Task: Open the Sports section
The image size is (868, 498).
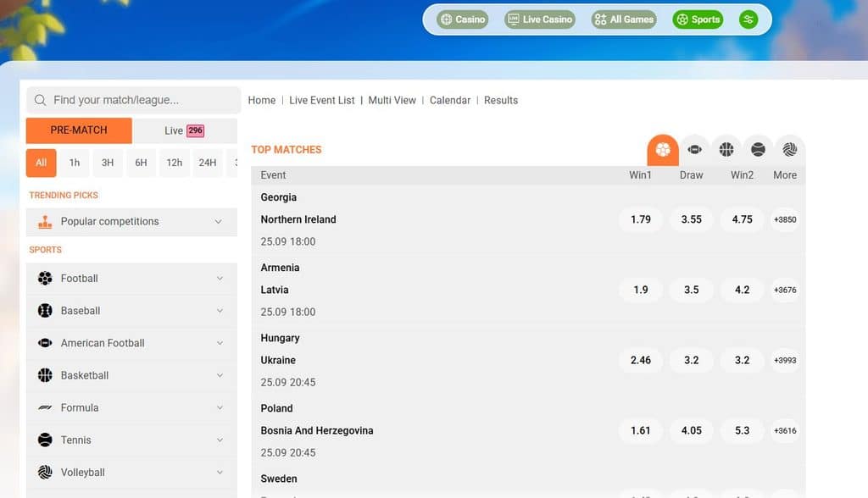Action: [x=698, y=19]
